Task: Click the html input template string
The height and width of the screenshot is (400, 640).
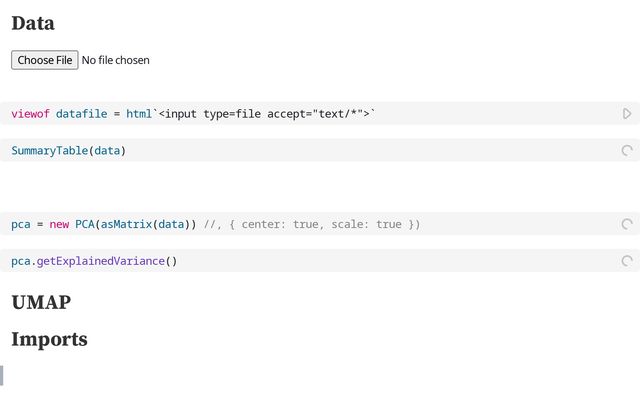Action: coord(265,114)
